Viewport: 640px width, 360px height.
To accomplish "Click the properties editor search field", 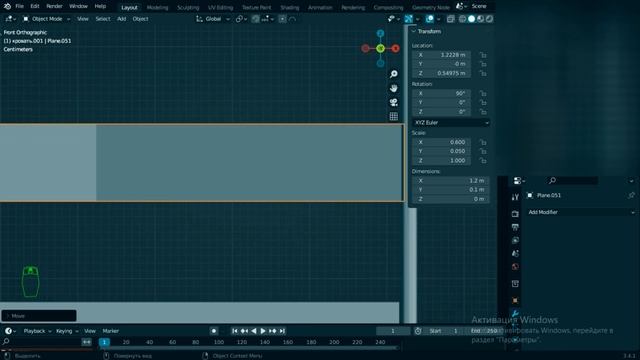I will (572, 180).
